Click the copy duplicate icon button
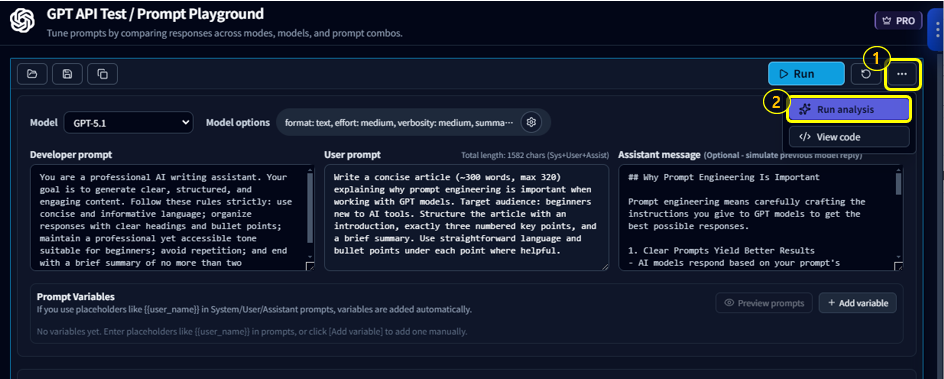Image resolution: width=944 pixels, height=379 pixels. (102, 74)
